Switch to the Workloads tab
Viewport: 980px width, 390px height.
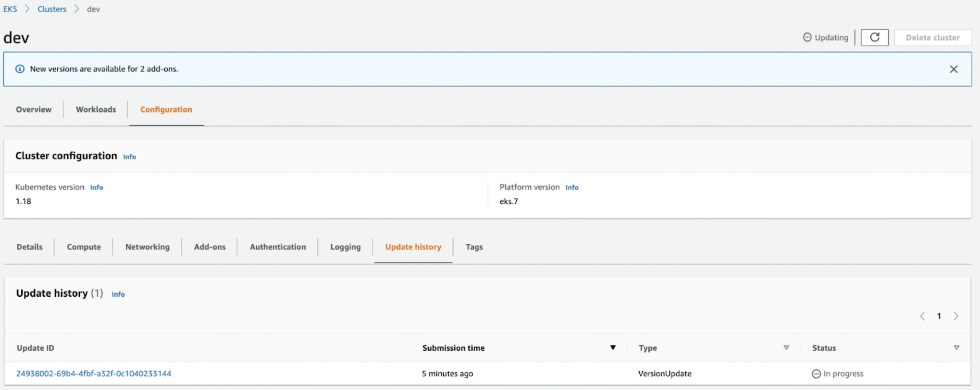tap(96, 110)
